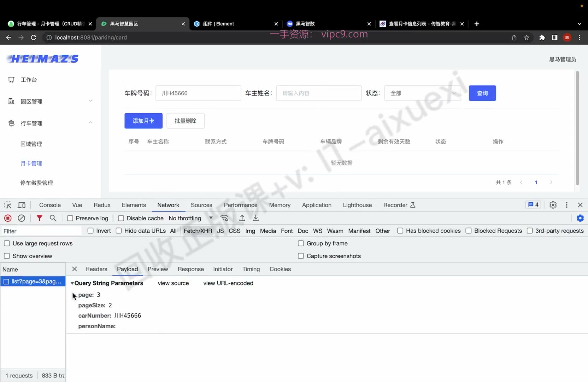Open the browser tab search chevron
The width and height of the screenshot is (588, 382).
pos(580,24)
